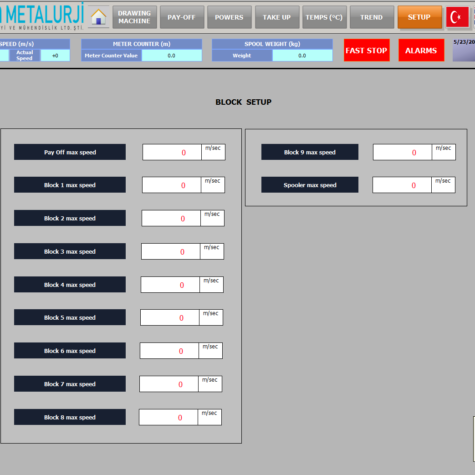
Task: Select the orange Setup tab
Action: [420, 17]
